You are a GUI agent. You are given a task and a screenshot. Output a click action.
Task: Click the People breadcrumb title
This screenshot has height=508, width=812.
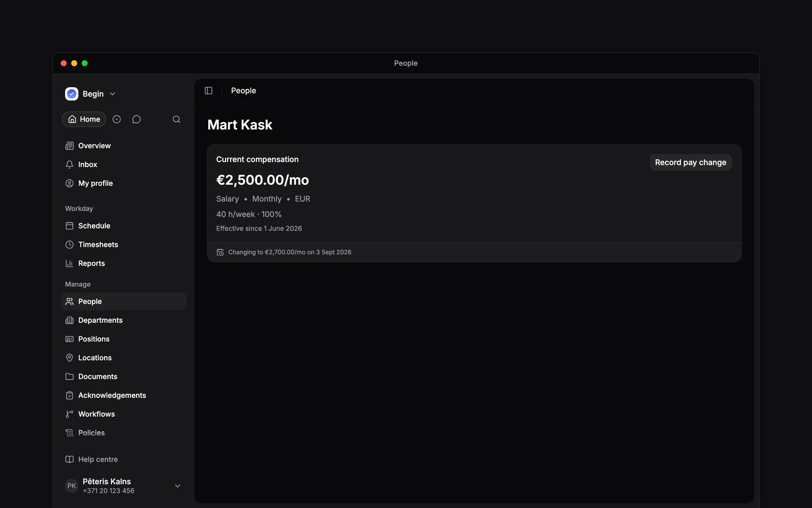coord(244,91)
